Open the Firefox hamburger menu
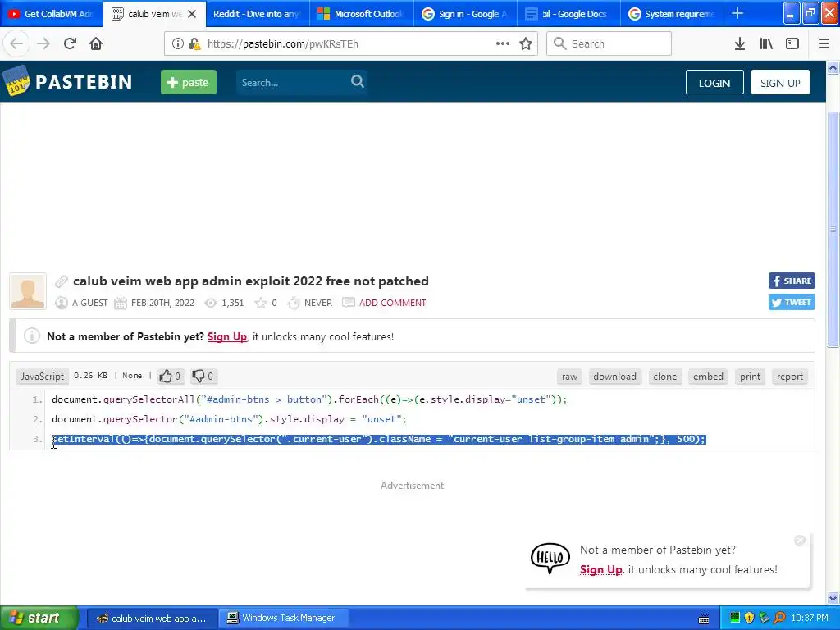Image resolution: width=840 pixels, height=630 pixels. click(824, 44)
